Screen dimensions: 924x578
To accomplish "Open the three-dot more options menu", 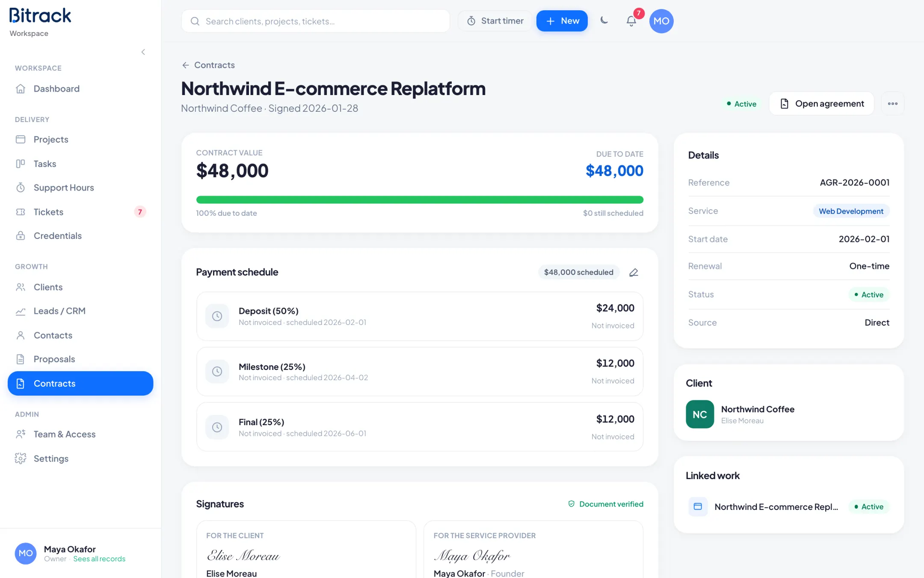I will (892, 104).
